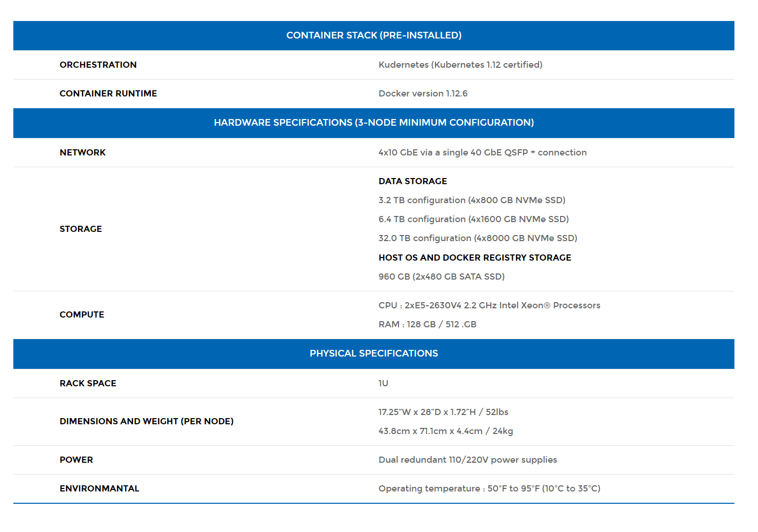The height and width of the screenshot is (532, 758).
Task: Select the 3.2 TB configuration line
Action: click(x=472, y=200)
